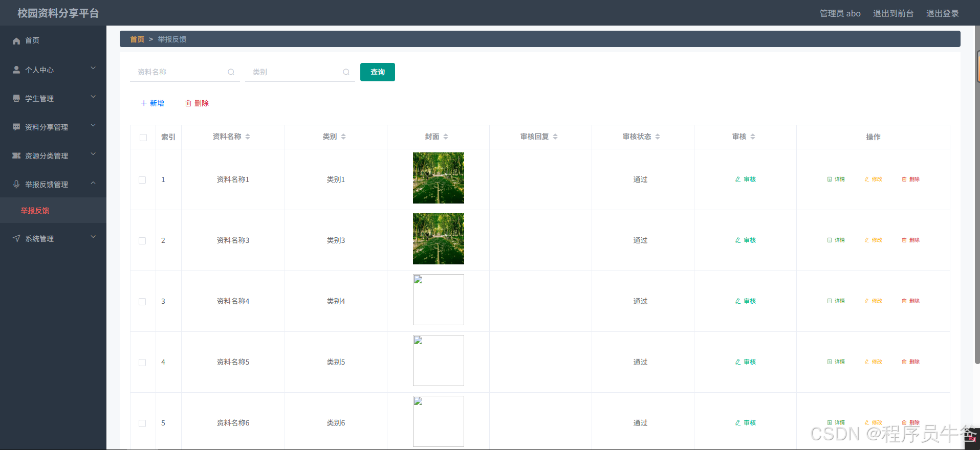
Task: Edit 资料名称3 row with 修改
Action: 873,240
